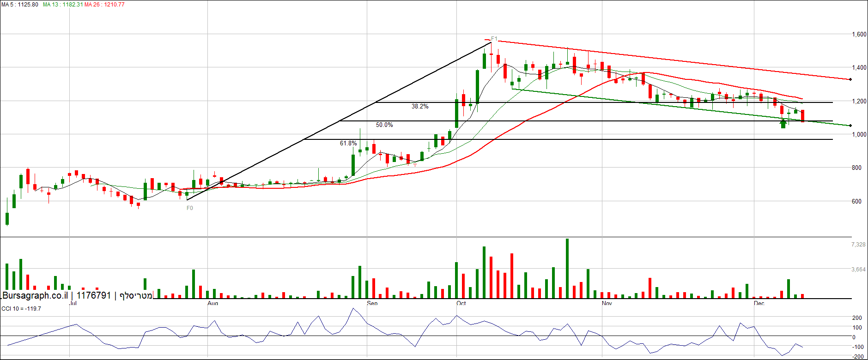
Task: Select the Sep date axis label
Action: point(372,303)
